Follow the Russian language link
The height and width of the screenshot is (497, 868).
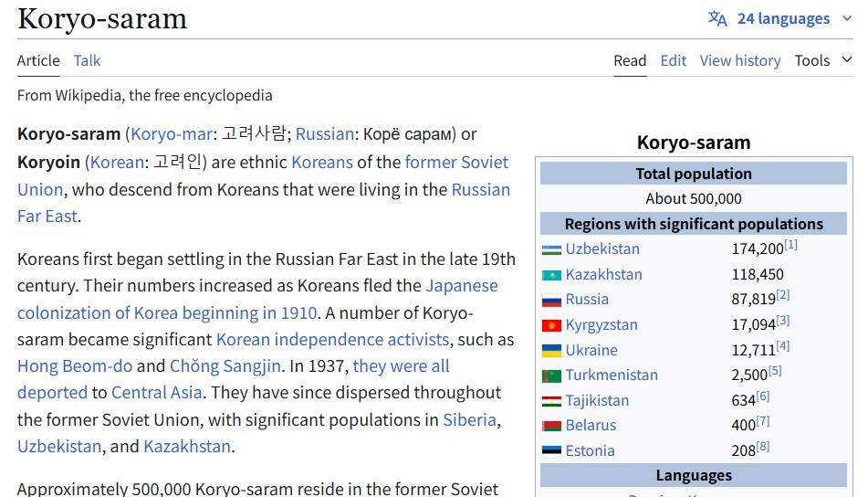point(325,134)
